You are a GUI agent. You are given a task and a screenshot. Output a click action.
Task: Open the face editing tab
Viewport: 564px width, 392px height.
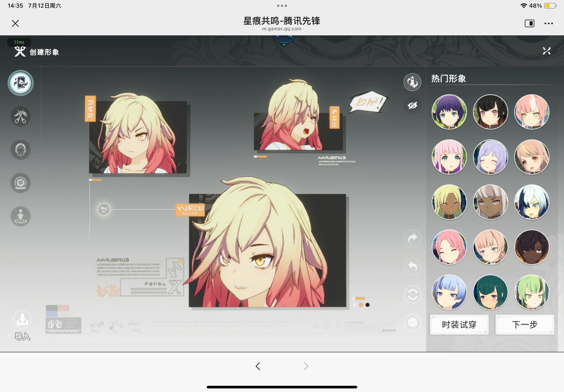pyautogui.click(x=21, y=150)
